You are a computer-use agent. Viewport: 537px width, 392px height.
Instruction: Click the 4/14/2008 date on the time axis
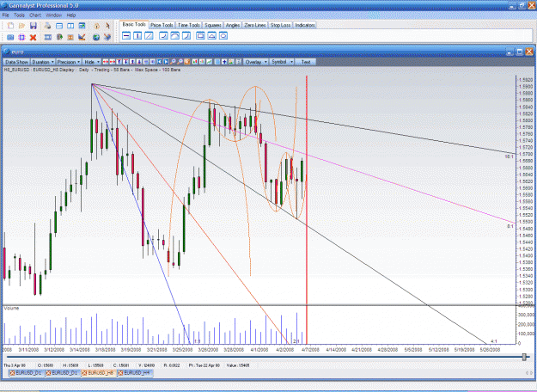click(x=336, y=350)
